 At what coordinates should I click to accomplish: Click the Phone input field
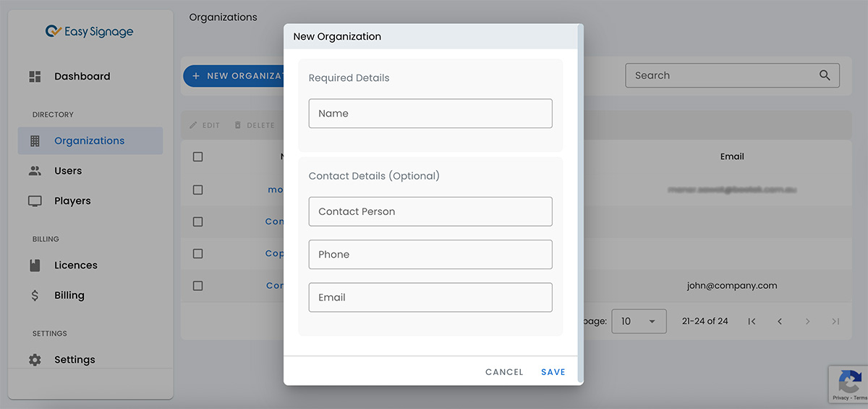tap(430, 254)
